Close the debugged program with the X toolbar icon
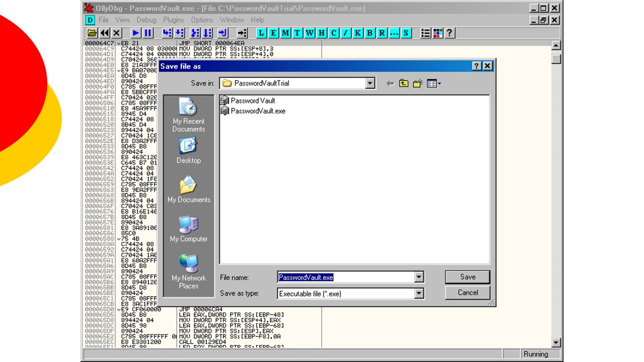This screenshot has height=362, width=644. point(116,33)
